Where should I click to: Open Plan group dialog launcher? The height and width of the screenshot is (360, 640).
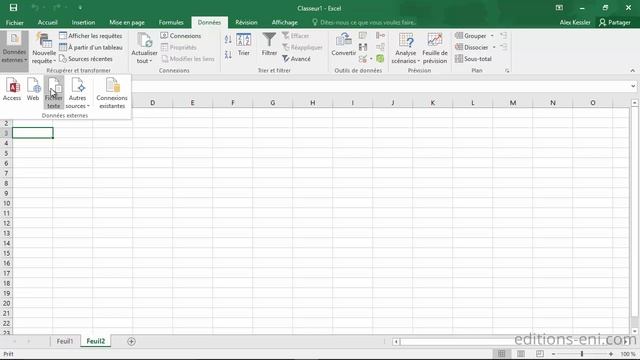pos(507,71)
